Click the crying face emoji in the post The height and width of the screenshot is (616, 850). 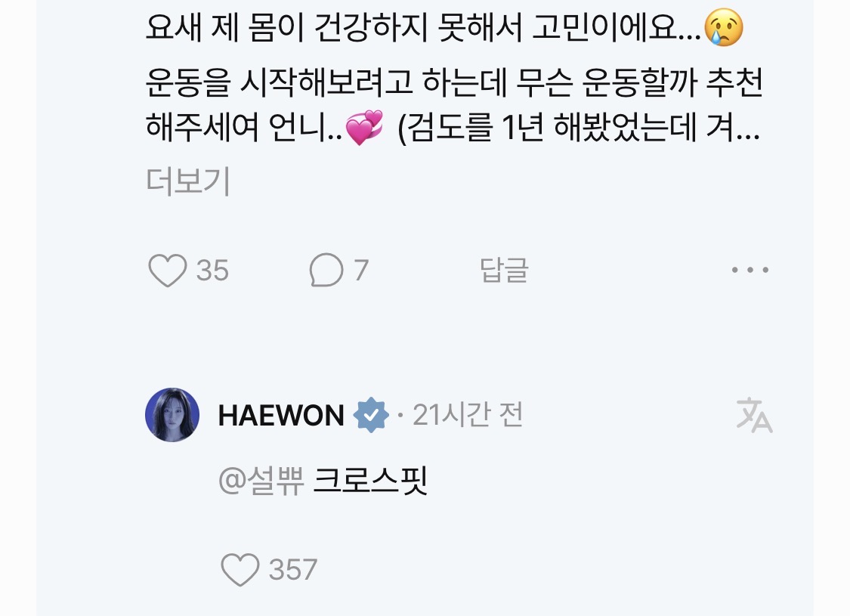(x=723, y=27)
